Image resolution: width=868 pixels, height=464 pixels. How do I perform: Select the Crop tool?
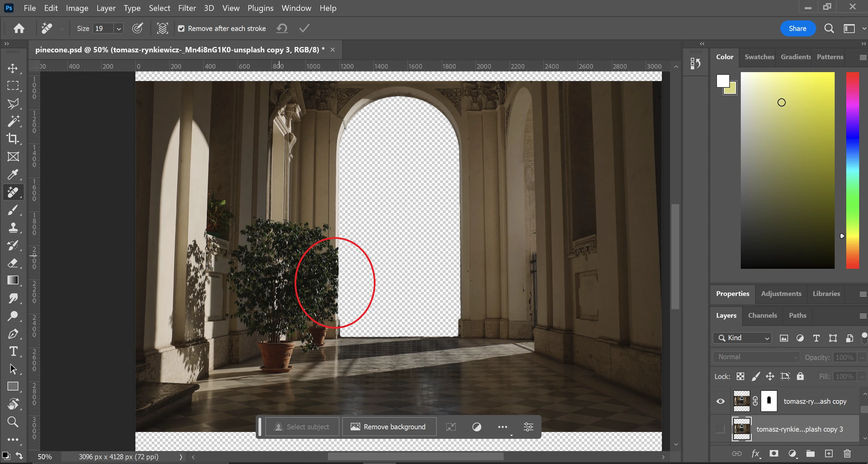(x=13, y=139)
